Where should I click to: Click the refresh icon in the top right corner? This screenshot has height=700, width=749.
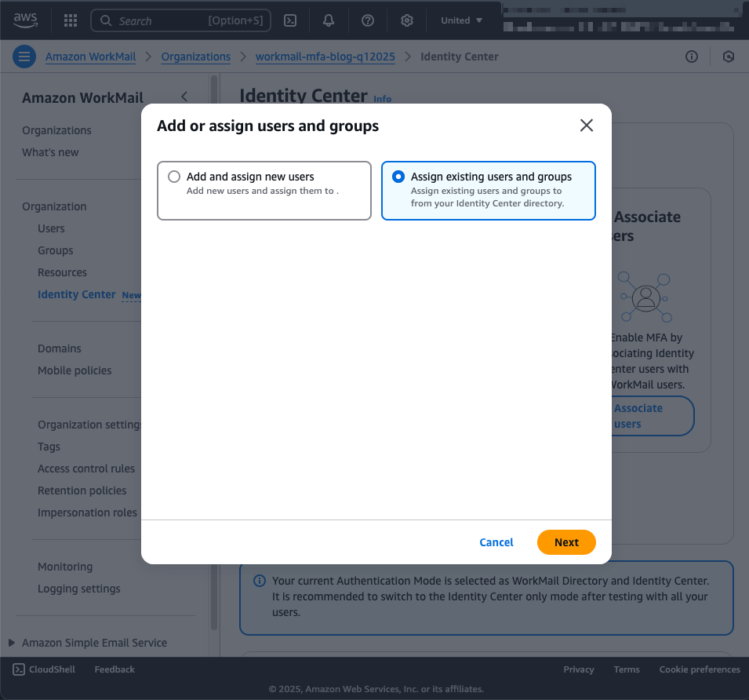(x=728, y=57)
